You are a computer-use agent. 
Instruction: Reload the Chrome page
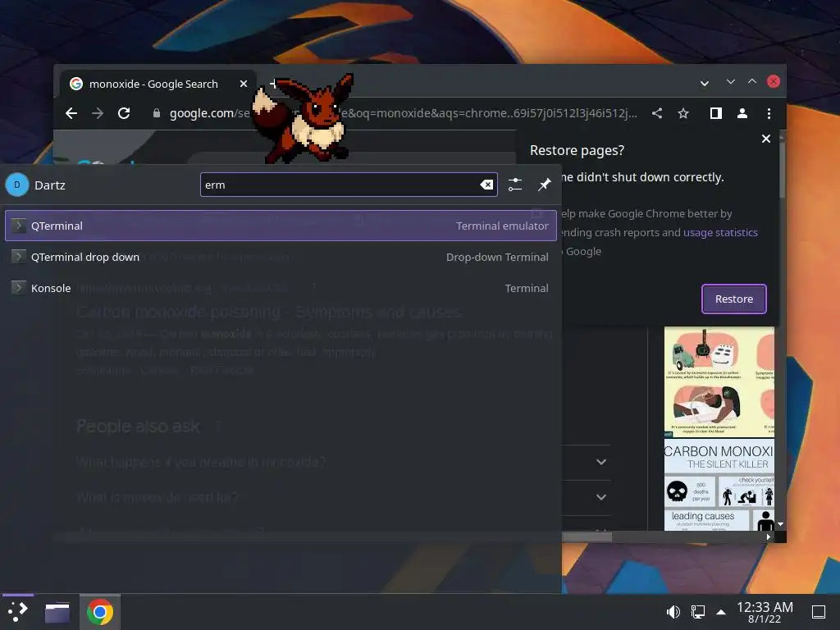click(124, 113)
